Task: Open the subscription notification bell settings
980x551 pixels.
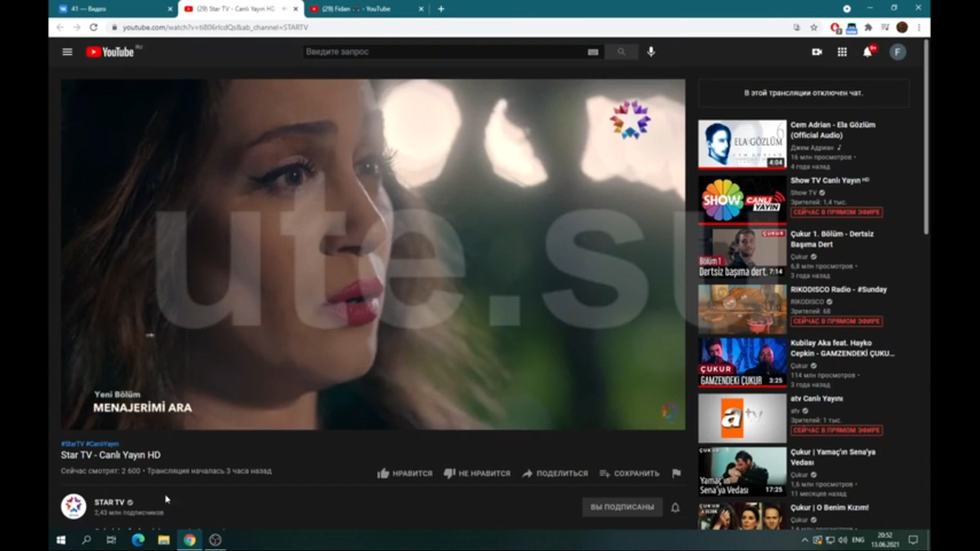Action: 675,507
